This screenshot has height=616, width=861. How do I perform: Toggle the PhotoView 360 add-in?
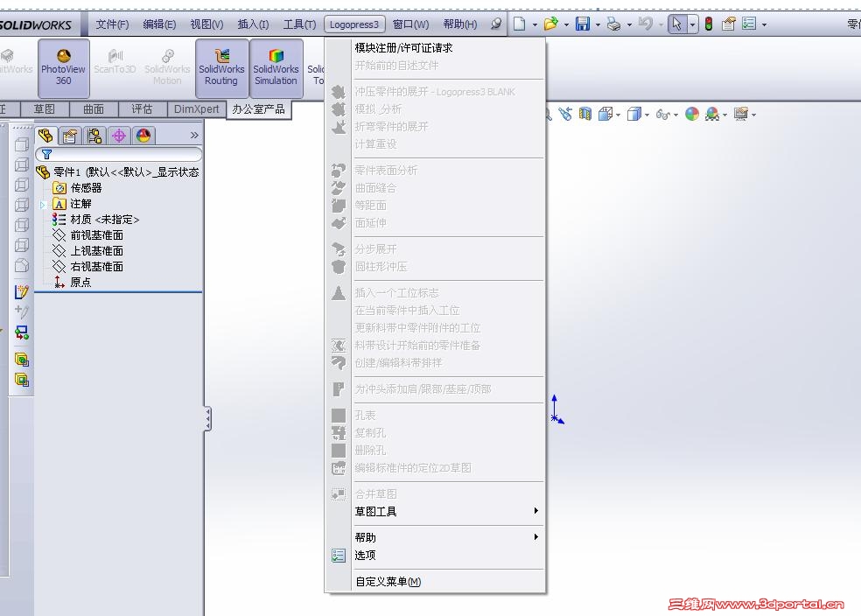tap(63, 67)
